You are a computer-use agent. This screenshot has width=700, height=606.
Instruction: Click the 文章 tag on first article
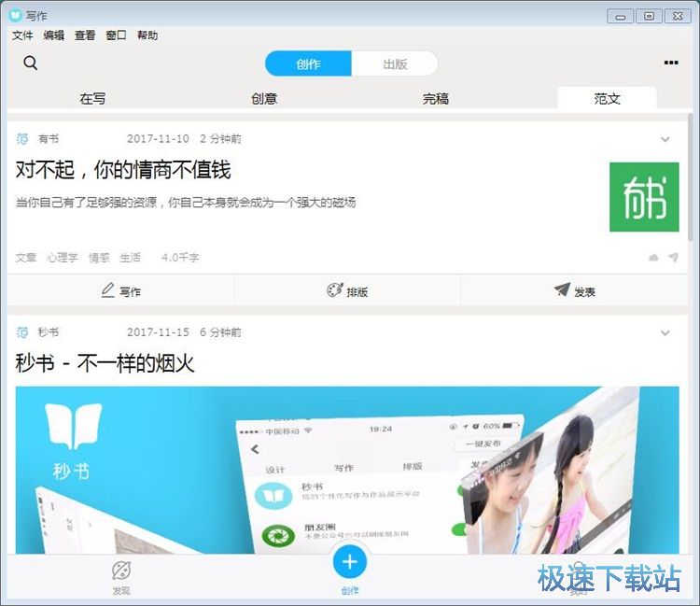pos(26,257)
